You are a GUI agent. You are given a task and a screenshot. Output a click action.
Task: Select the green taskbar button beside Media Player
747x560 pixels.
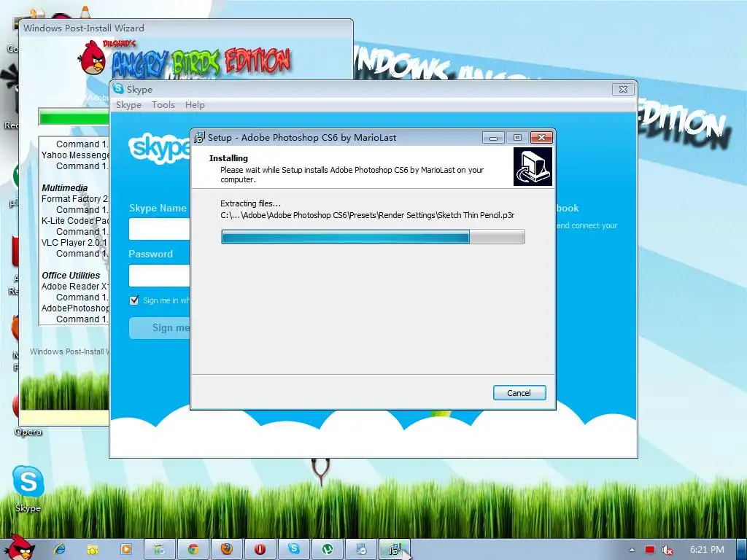click(160, 549)
